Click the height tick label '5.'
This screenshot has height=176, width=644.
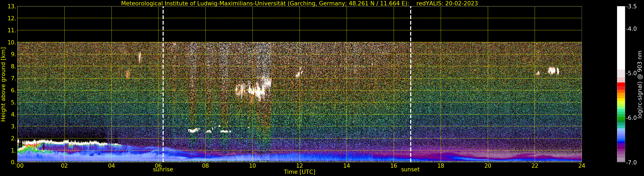[x=13, y=102]
